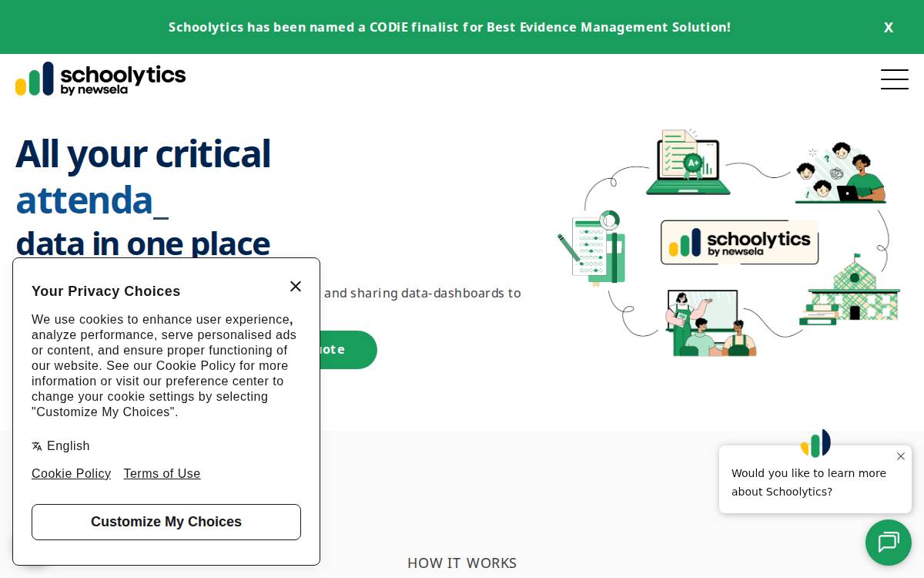Viewport: 924px width, 578px height.
Task: Open the Terms of Use link
Action: [162, 473]
